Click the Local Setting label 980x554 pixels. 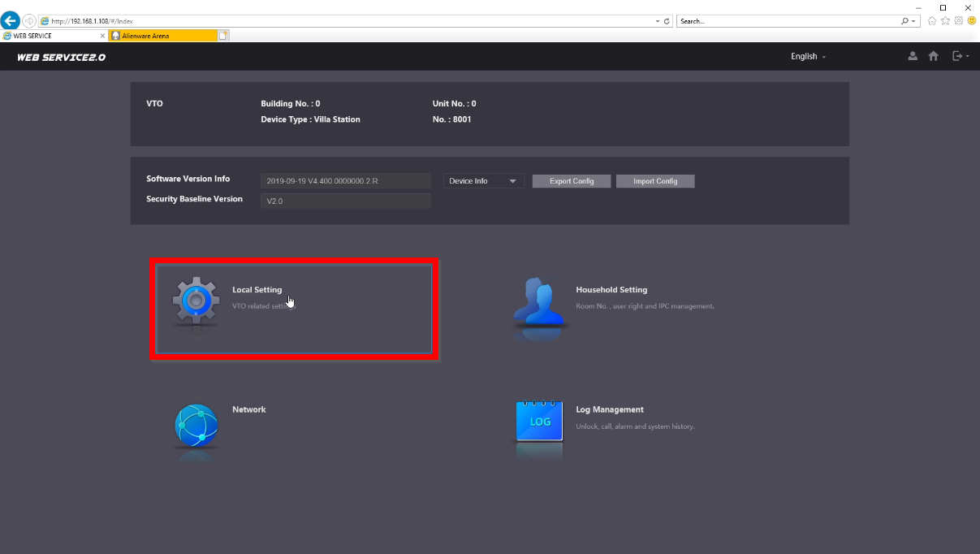click(x=257, y=290)
